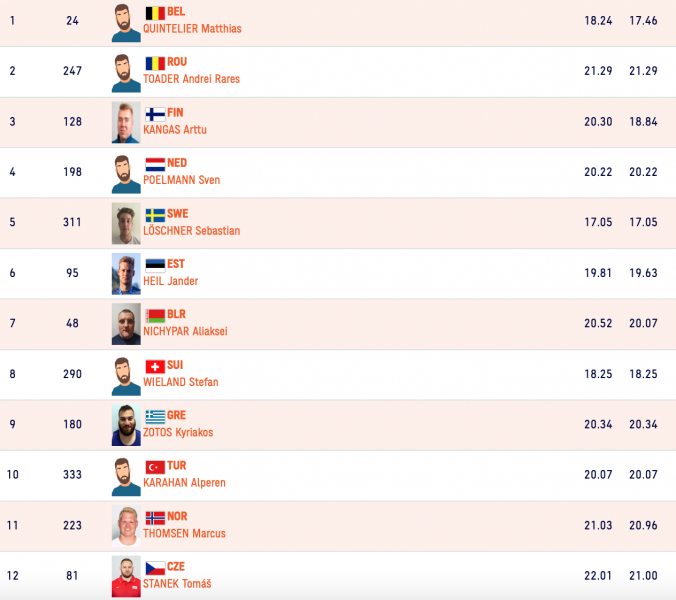The width and height of the screenshot is (676, 600).
Task: Click the Switzerland flag icon
Action: pyautogui.click(x=155, y=366)
